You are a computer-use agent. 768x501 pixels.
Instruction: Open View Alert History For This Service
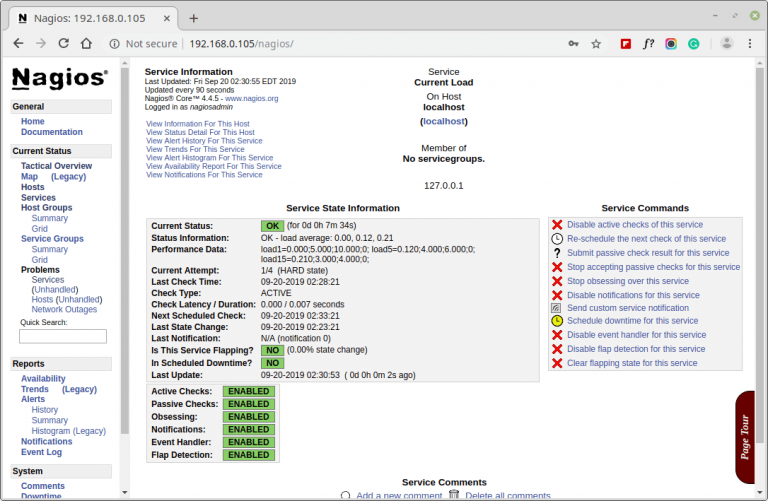click(204, 141)
